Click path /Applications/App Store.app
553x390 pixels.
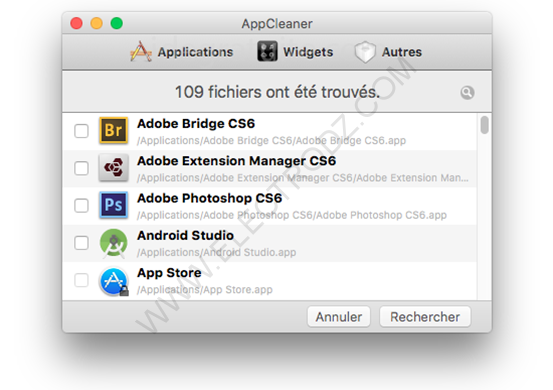pyautogui.click(x=205, y=290)
